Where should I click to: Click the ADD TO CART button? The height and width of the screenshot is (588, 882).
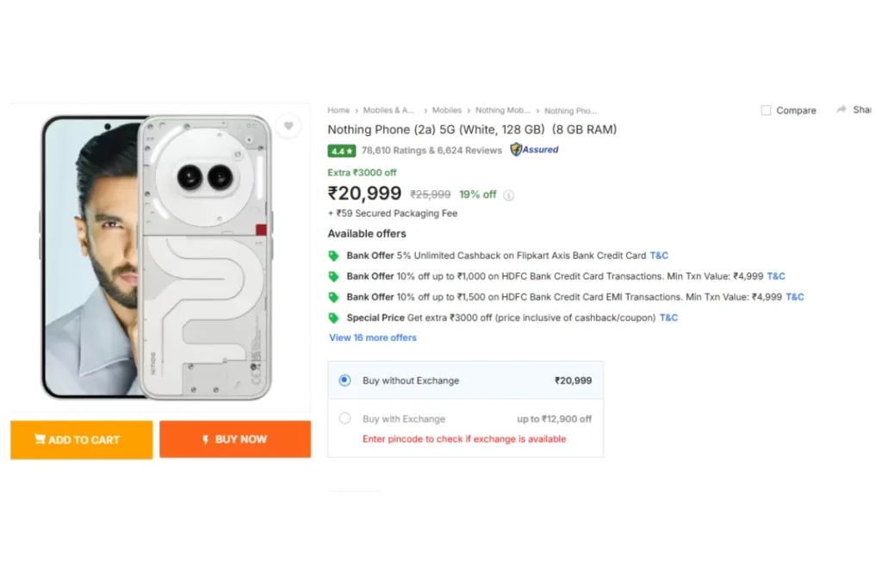[x=82, y=440]
